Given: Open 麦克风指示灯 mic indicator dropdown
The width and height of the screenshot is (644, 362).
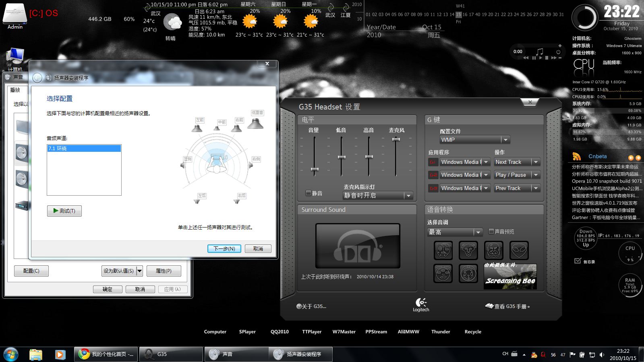Looking at the screenshot, I should coord(378,195).
